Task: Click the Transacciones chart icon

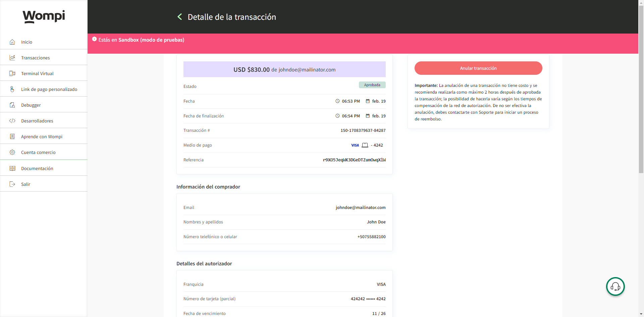Action: [x=12, y=58]
